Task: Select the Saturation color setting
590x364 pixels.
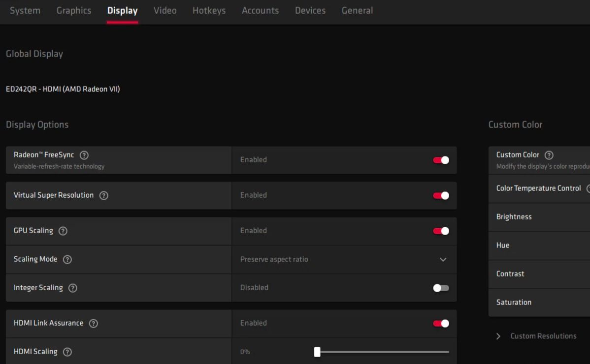Action: tap(514, 302)
